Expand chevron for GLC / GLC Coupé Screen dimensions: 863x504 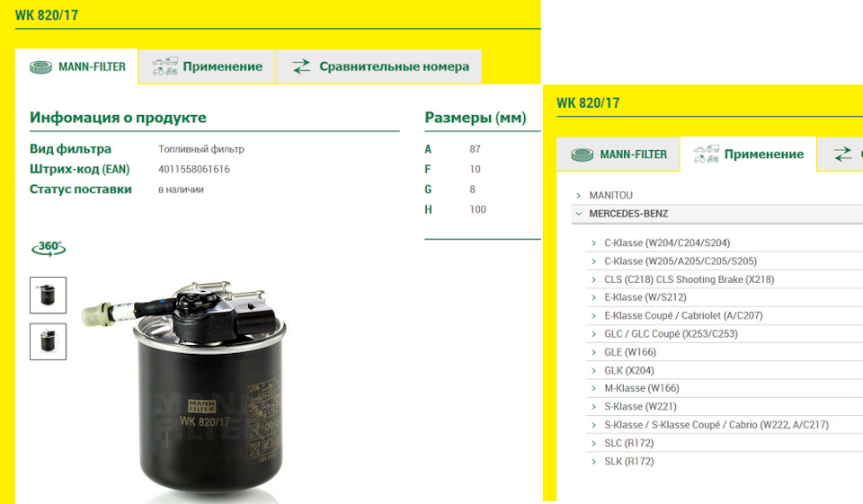(593, 334)
